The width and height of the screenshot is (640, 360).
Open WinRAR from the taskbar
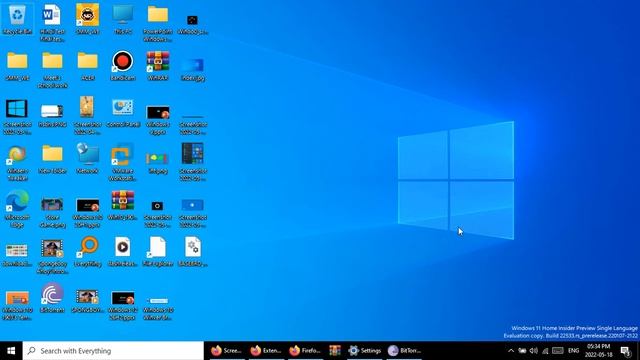pyautogui.click(x=335, y=351)
